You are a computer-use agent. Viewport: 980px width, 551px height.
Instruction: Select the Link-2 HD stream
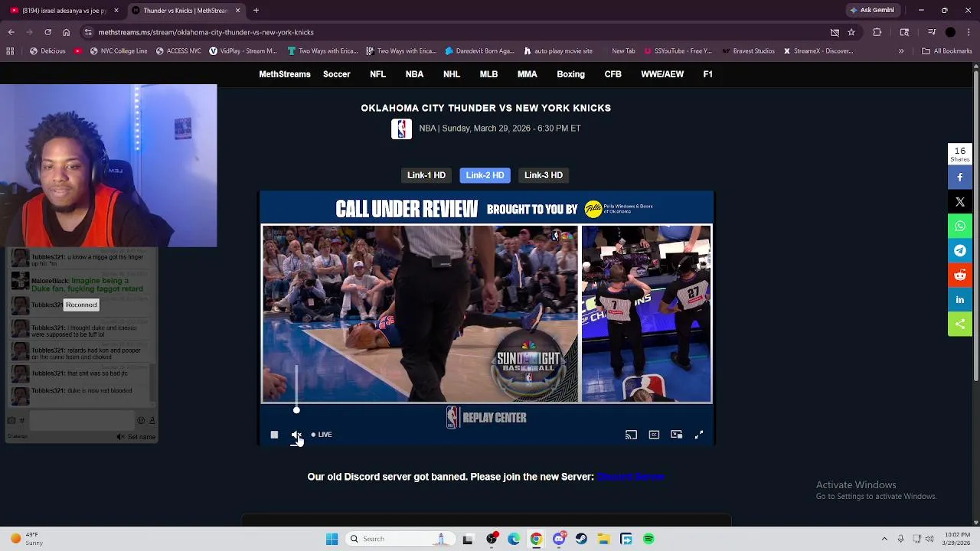(x=485, y=175)
